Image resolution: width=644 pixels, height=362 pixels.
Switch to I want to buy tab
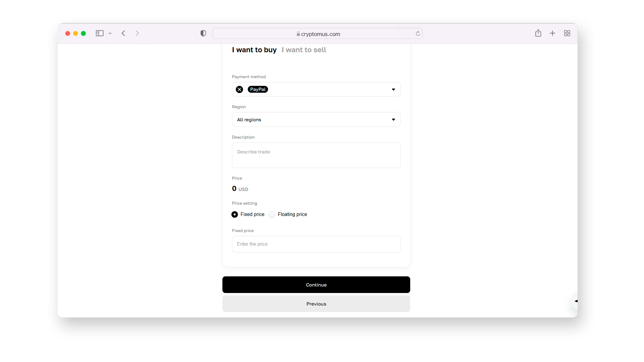click(254, 50)
